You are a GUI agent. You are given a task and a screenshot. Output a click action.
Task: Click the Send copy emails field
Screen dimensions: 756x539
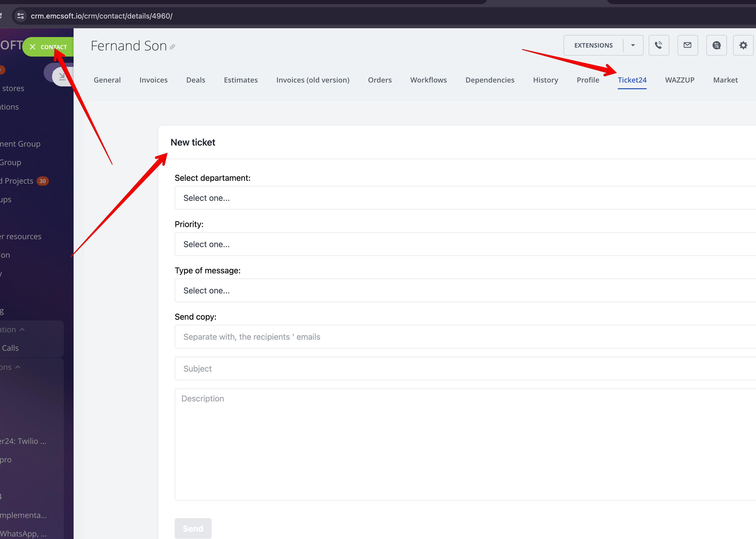coord(465,337)
